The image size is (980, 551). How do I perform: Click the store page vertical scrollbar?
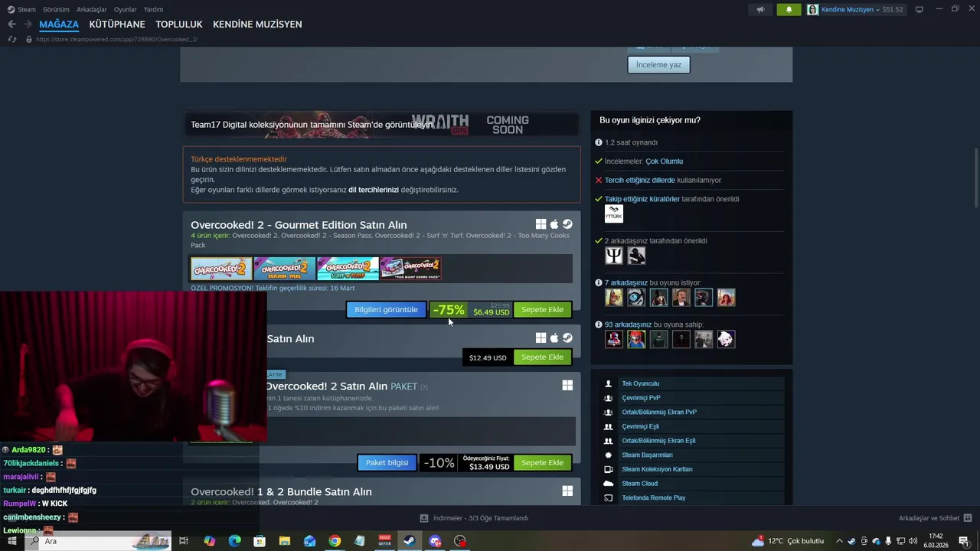[976, 177]
